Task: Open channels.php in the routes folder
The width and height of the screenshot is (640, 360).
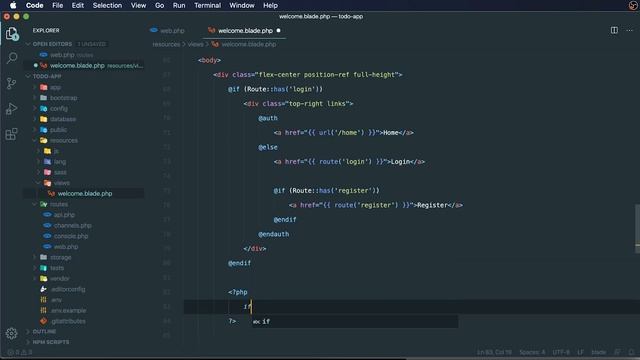Action: point(72,225)
